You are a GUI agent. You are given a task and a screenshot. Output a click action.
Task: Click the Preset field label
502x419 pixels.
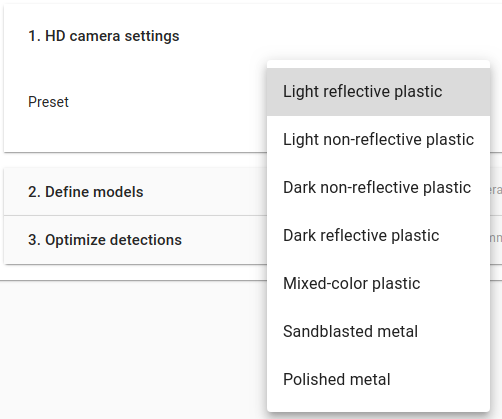[x=48, y=102]
